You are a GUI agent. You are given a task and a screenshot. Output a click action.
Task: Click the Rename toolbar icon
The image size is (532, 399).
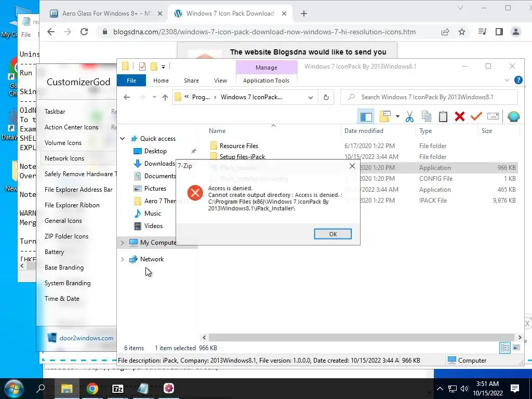(493, 116)
